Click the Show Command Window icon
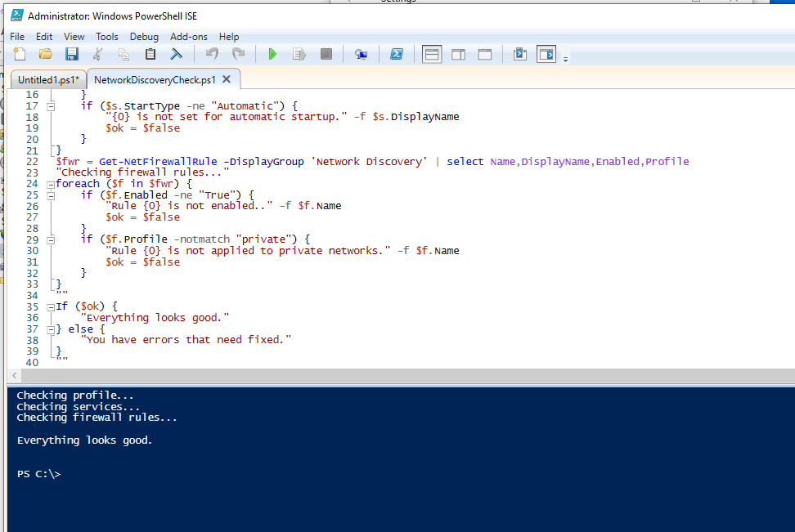795x532 pixels. point(519,54)
